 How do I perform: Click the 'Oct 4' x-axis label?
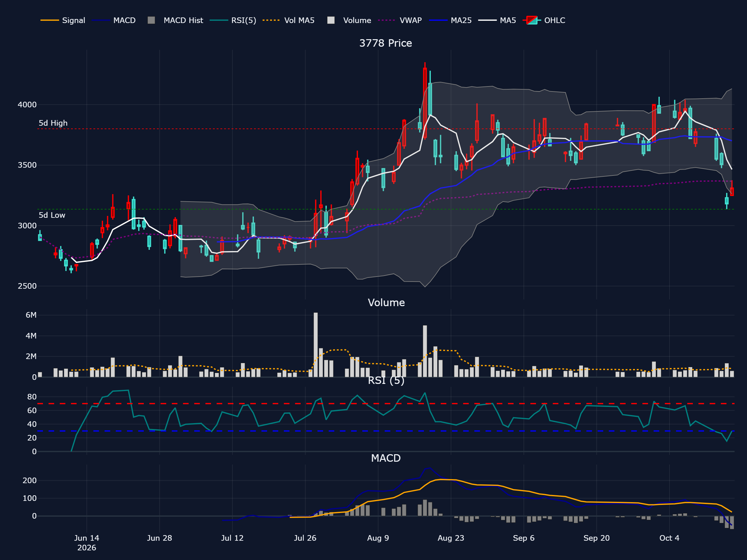669,538
